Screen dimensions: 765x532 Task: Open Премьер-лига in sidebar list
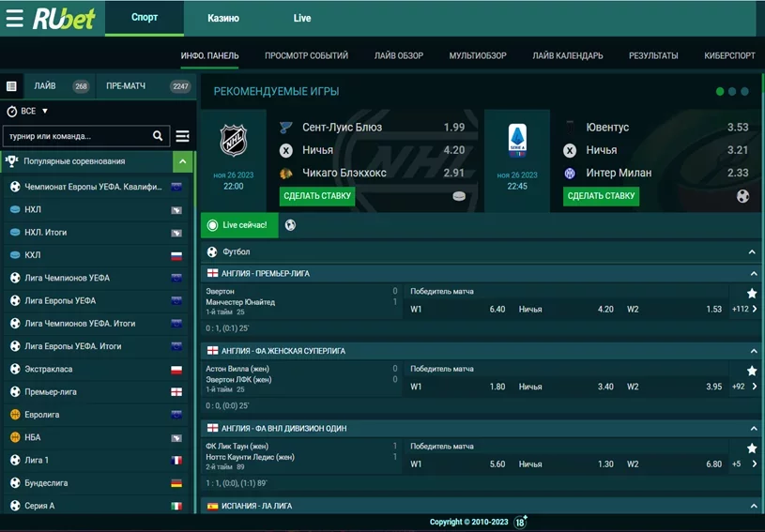(x=96, y=392)
